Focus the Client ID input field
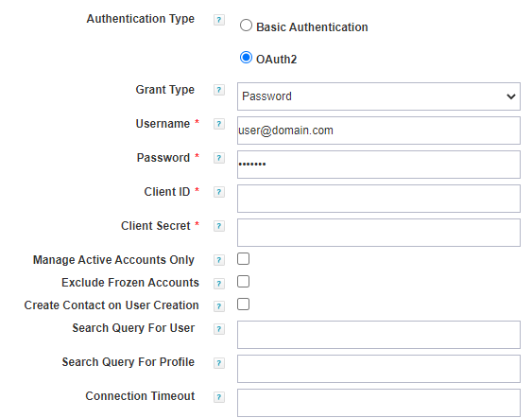The height and width of the screenshot is (418, 532). 379,199
